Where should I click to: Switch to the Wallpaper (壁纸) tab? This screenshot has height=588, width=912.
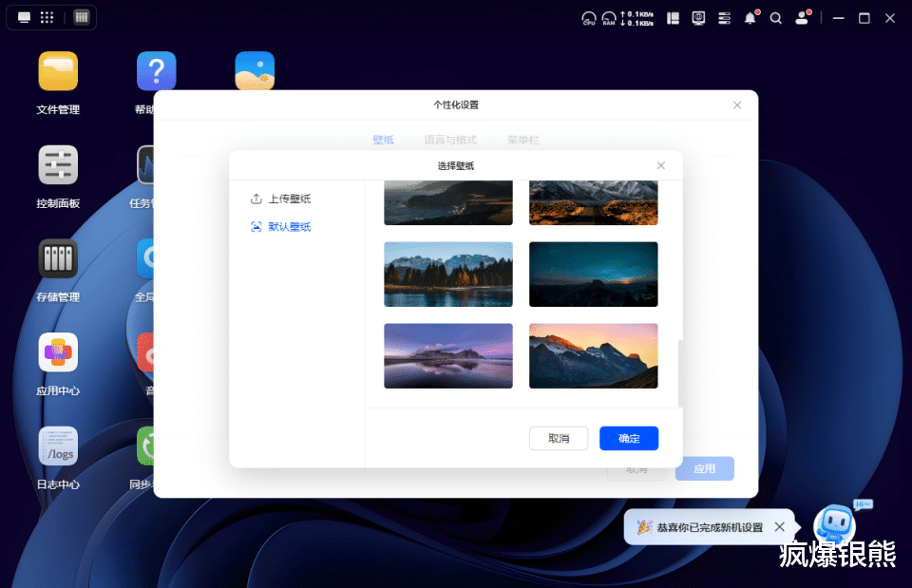383,140
